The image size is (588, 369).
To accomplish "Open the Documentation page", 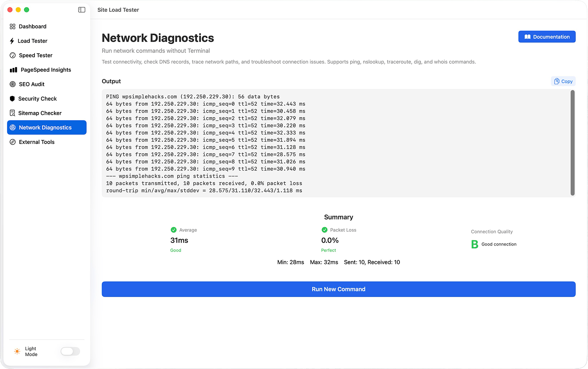I will click(x=546, y=37).
